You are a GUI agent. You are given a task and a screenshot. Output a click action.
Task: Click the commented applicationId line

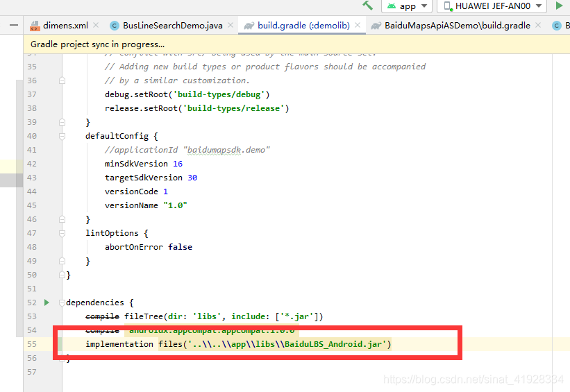(187, 150)
